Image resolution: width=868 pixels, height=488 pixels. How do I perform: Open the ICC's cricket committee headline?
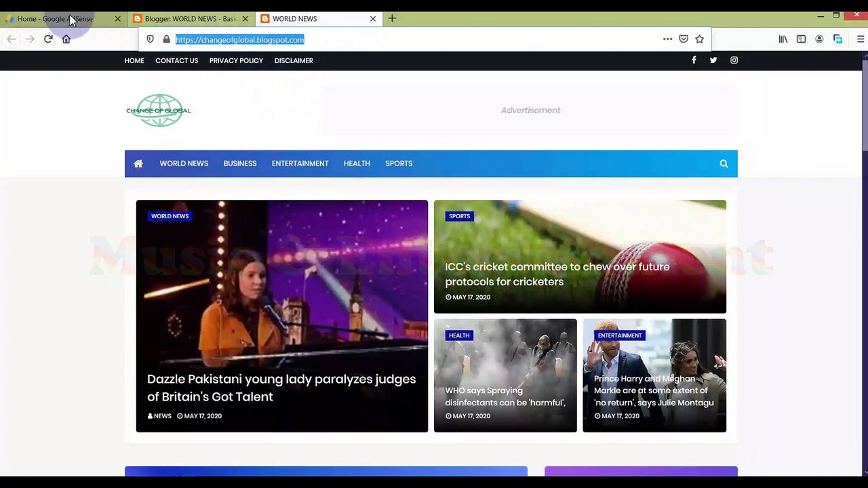(557, 274)
